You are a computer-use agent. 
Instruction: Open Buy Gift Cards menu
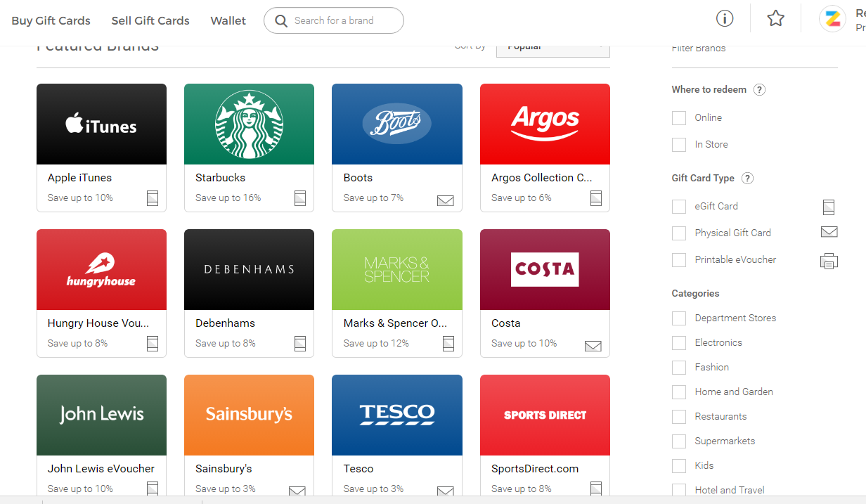tap(51, 20)
